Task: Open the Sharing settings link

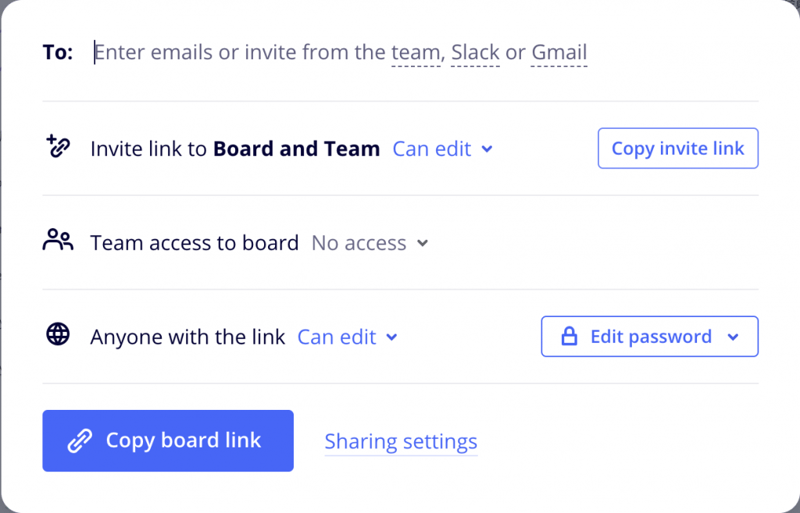Action: pyautogui.click(x=401, y=441)
